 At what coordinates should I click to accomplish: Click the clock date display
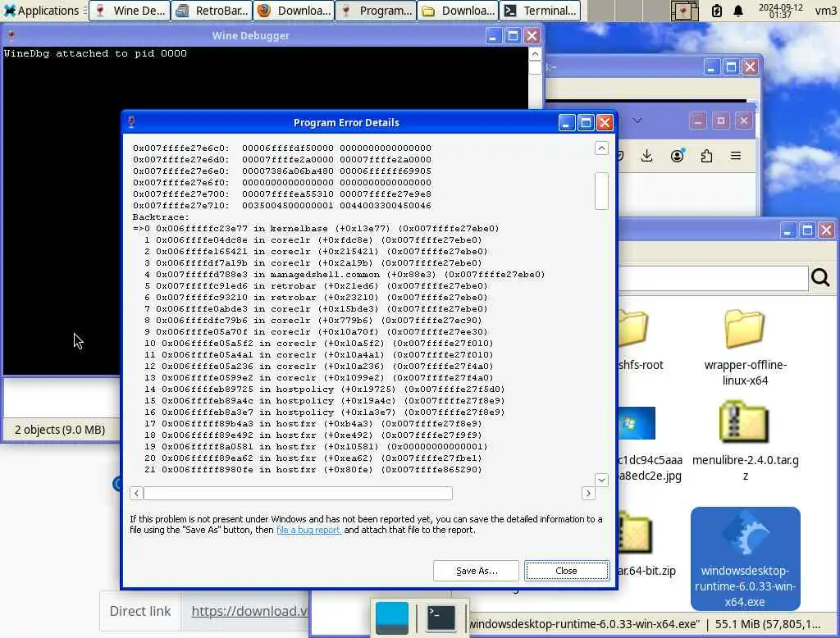(780, 11)
